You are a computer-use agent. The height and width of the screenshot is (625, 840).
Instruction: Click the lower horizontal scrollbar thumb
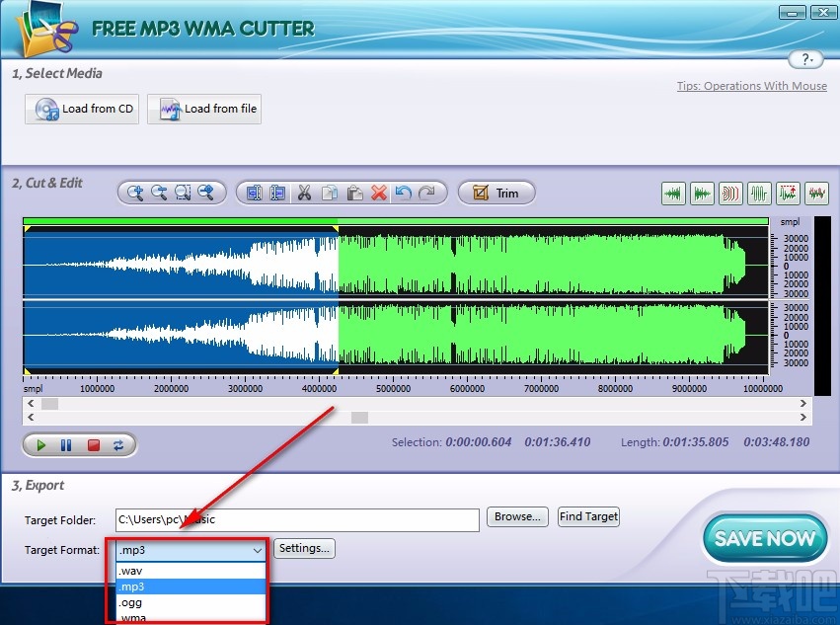click(359, 418)
